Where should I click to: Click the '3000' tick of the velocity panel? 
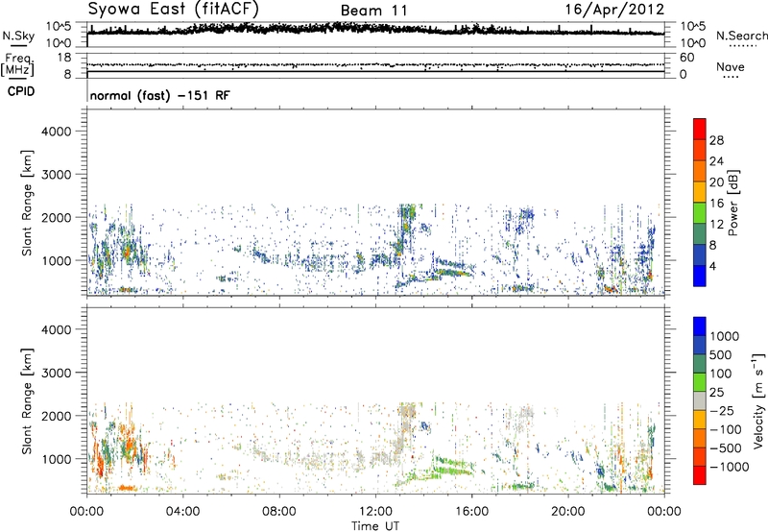pyautogui.click(x=56, y=373)
